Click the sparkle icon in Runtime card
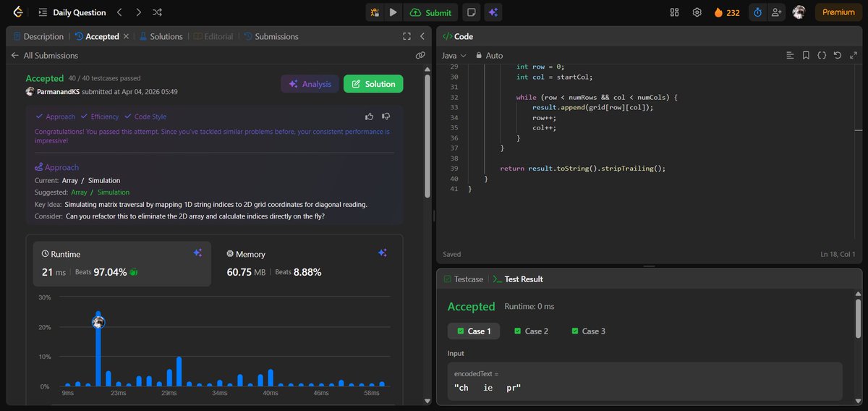Viewport: 868px width, 411px height. tap(197, 253)
